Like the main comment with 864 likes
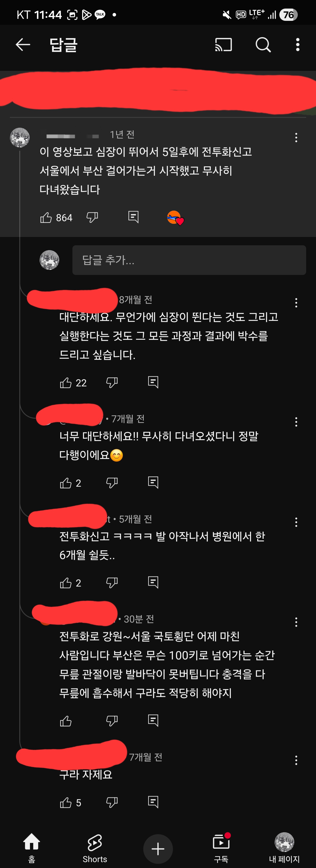Viewport: 316px width, 868px height. coord(46,217)
